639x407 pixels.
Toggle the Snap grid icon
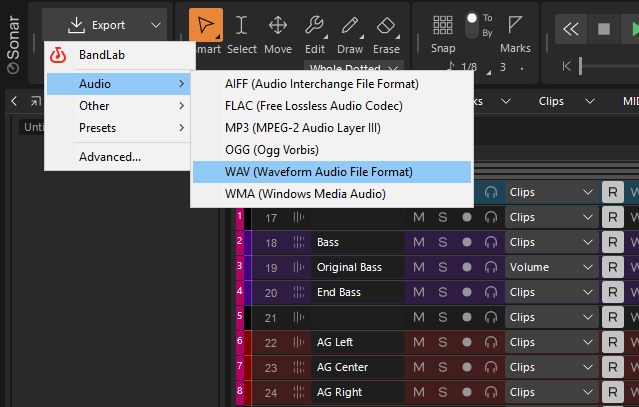(x=443, y=25)
